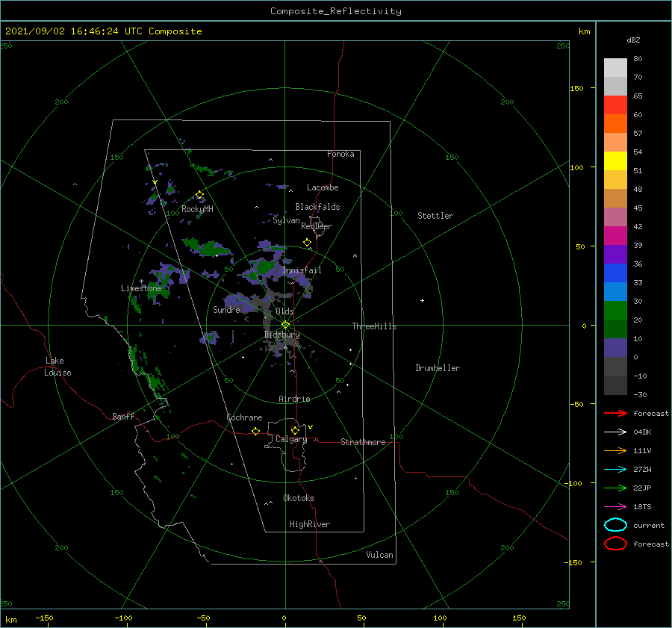Click the Blackfalds town label
Screen dimensions: 672x628
[317, 207]
